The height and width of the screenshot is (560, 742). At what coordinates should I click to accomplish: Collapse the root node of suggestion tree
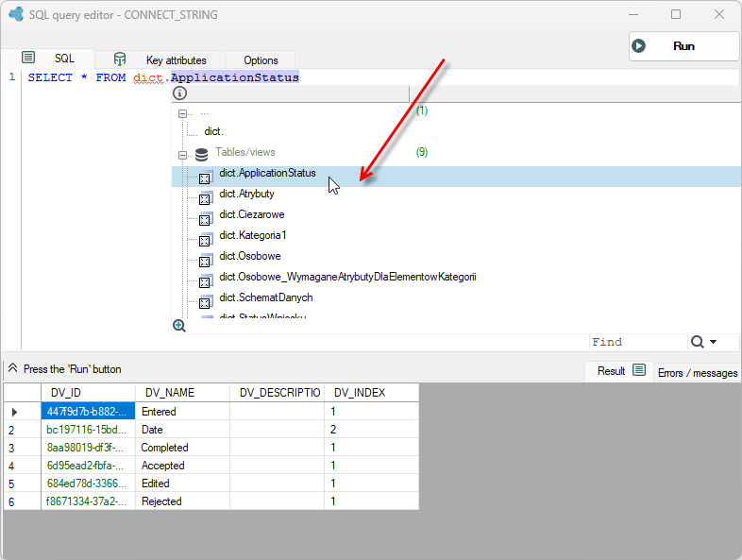click(x=182, y=113)
